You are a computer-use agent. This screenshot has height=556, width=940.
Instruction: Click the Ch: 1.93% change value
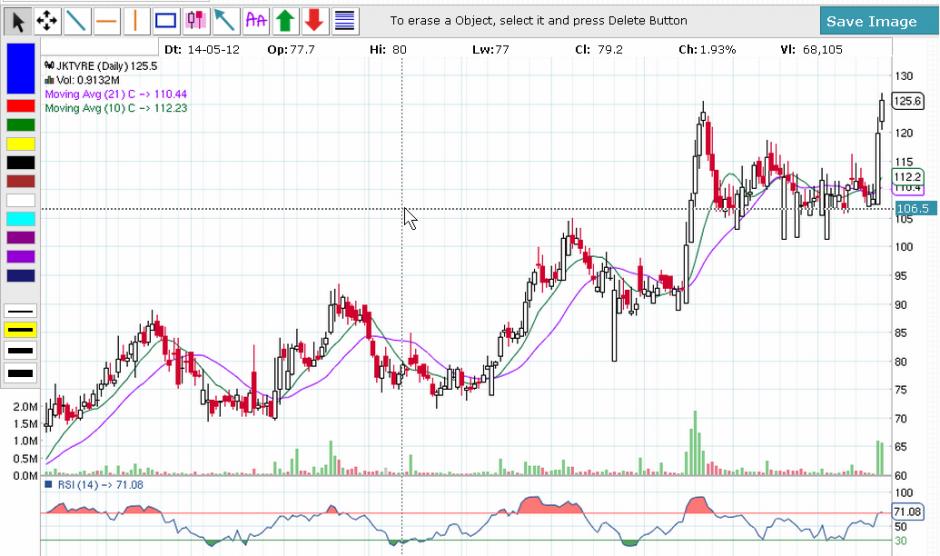click(707, 50)
